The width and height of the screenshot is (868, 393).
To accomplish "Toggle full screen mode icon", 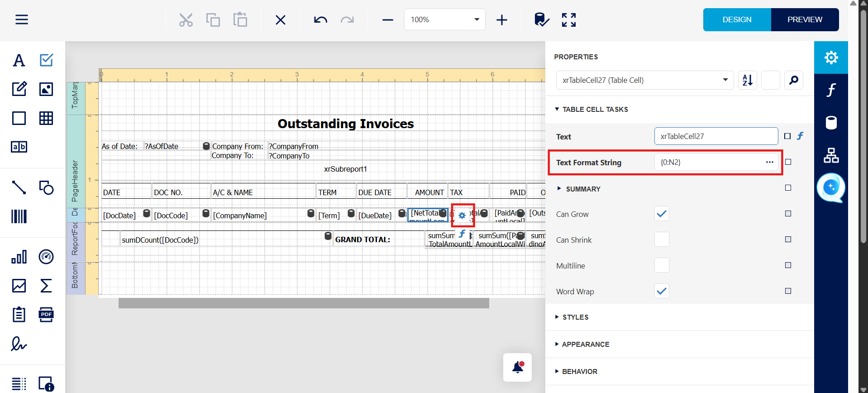I will [x=569, y=20].
